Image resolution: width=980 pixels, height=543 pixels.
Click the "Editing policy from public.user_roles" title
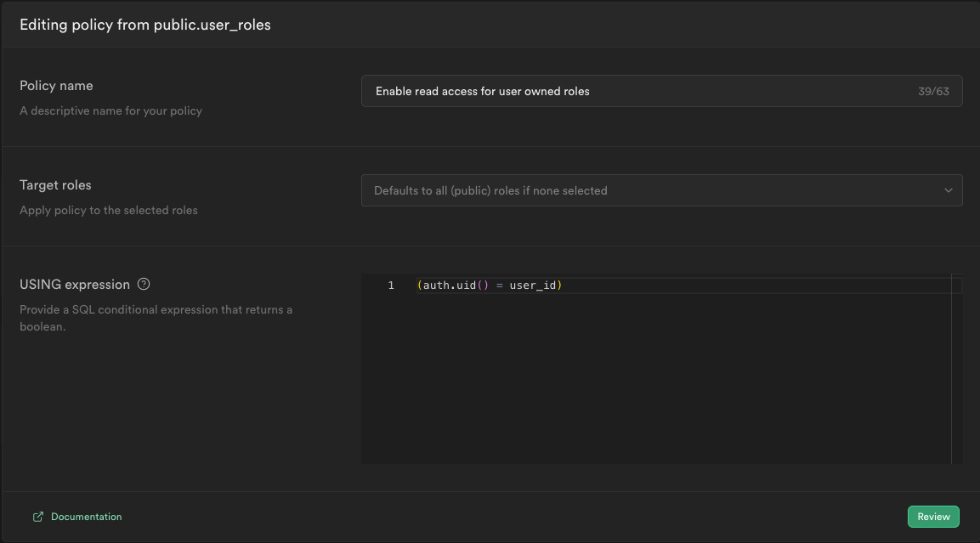coord(145,25)
